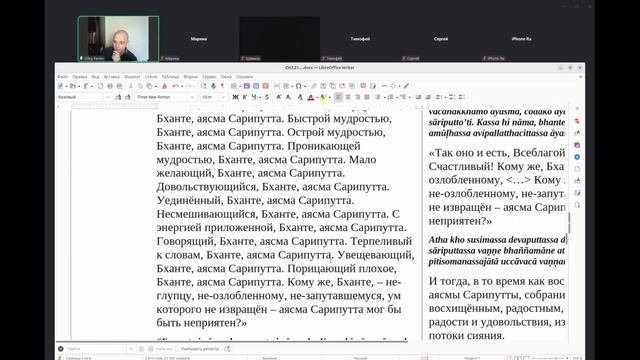
Task: Click the Spelling check icon
Action: [213, 86]
